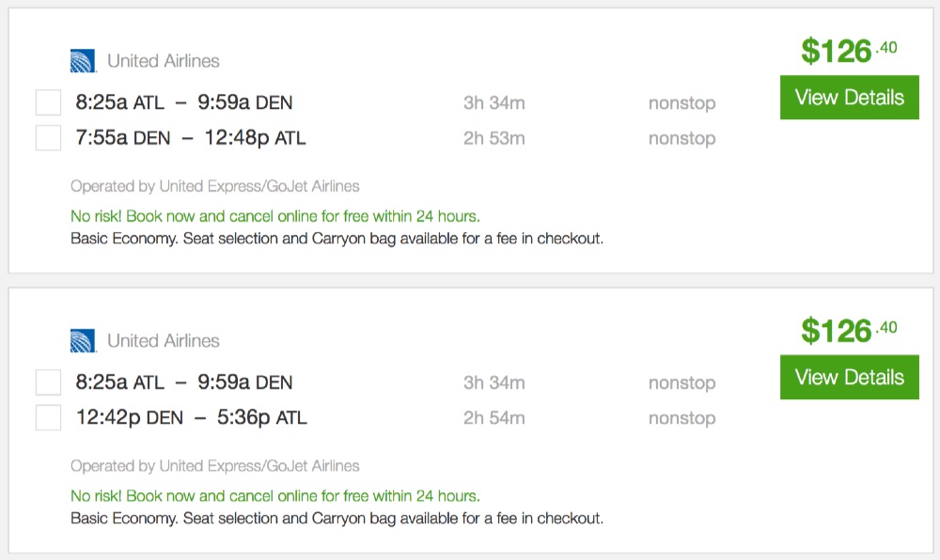Select the 12:42p DEN – 5:36p ATL flight text
Image resolution: width=940 pixels, height=560 pixels.
click(x=191, y=418)
